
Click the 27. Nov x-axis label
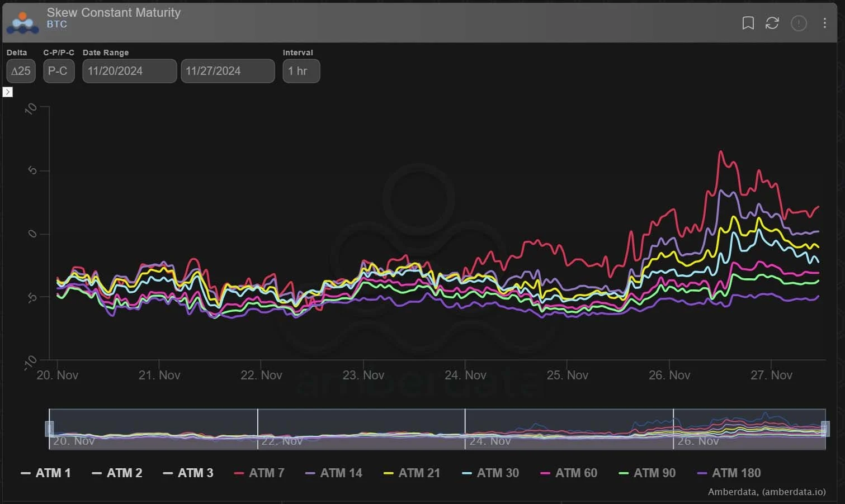coord(771,375)
